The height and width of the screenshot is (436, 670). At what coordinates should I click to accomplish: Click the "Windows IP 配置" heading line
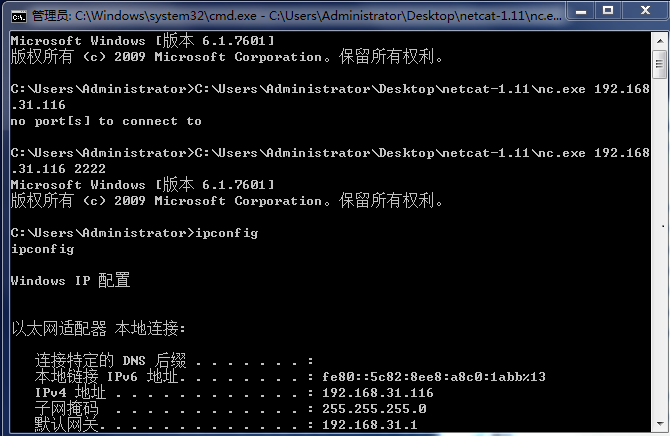click(70, 281)
